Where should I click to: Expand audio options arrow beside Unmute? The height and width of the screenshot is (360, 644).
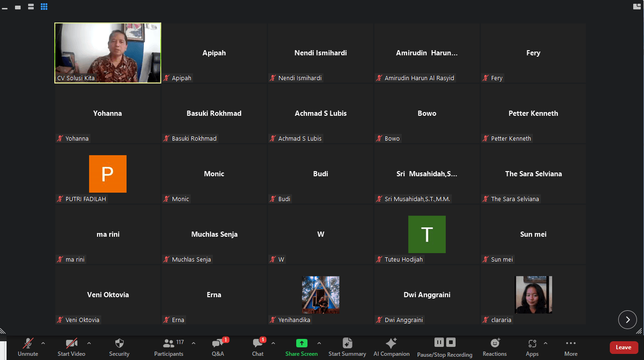[x=43, y=343]
